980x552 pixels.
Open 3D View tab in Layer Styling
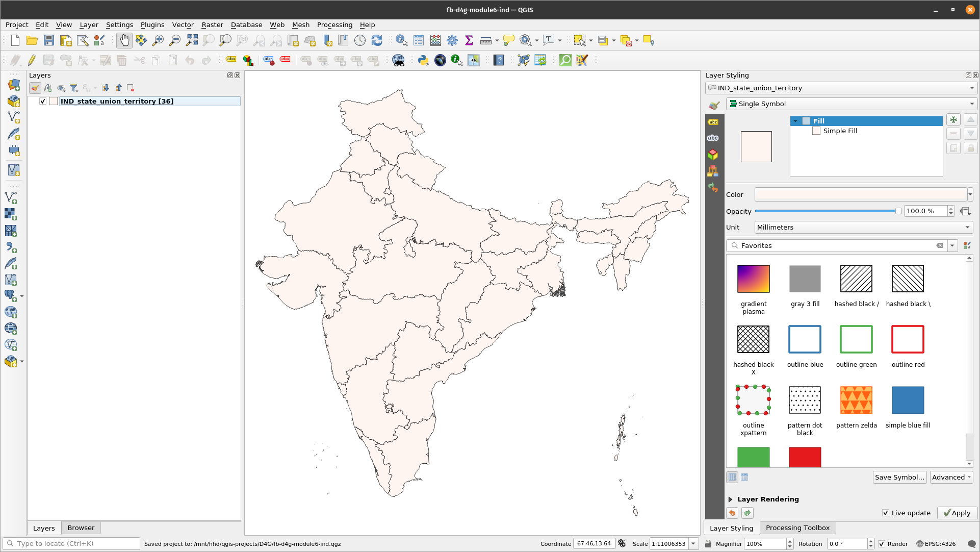click(x=713, y=155)
